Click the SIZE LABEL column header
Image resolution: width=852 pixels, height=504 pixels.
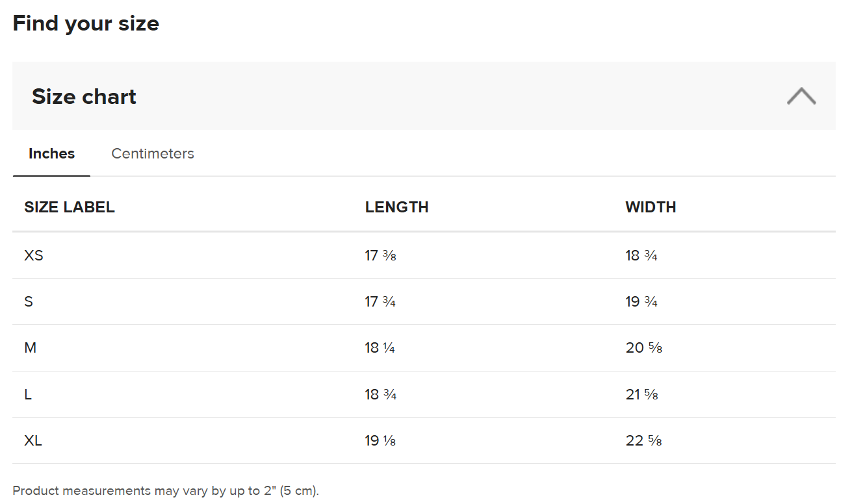[70, 207]
